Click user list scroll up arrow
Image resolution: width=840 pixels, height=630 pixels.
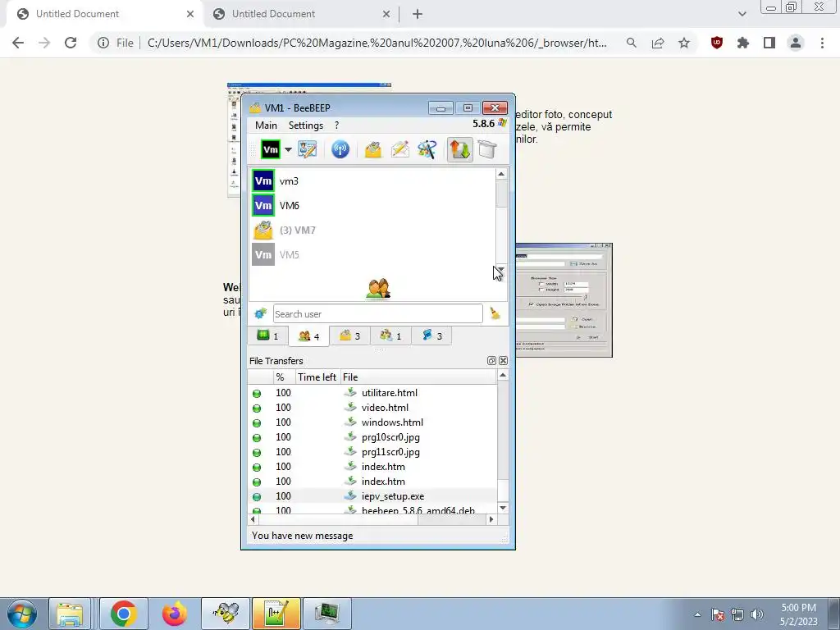pos(501,174)
